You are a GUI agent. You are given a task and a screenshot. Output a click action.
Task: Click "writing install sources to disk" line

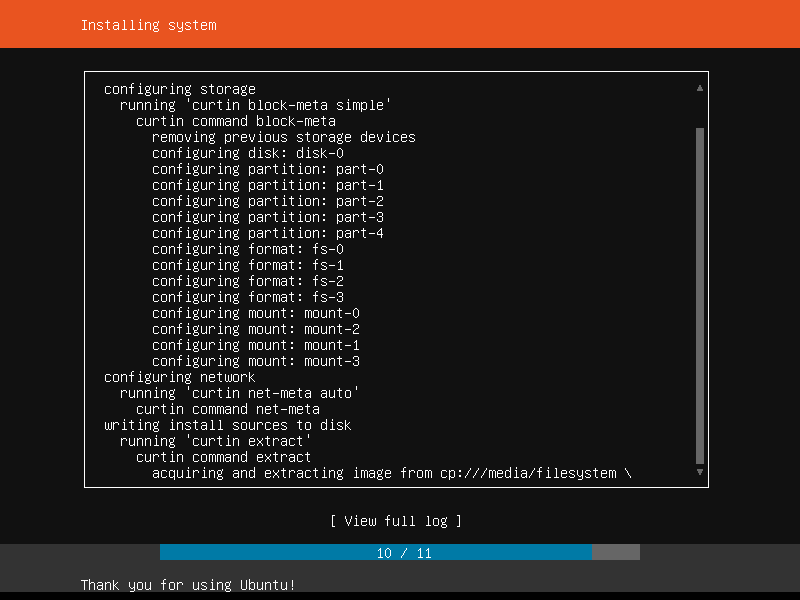(228, 426)
